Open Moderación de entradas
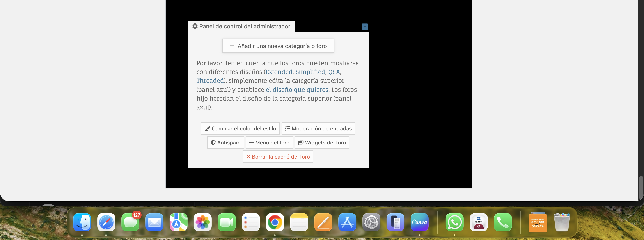 point(318,128)
